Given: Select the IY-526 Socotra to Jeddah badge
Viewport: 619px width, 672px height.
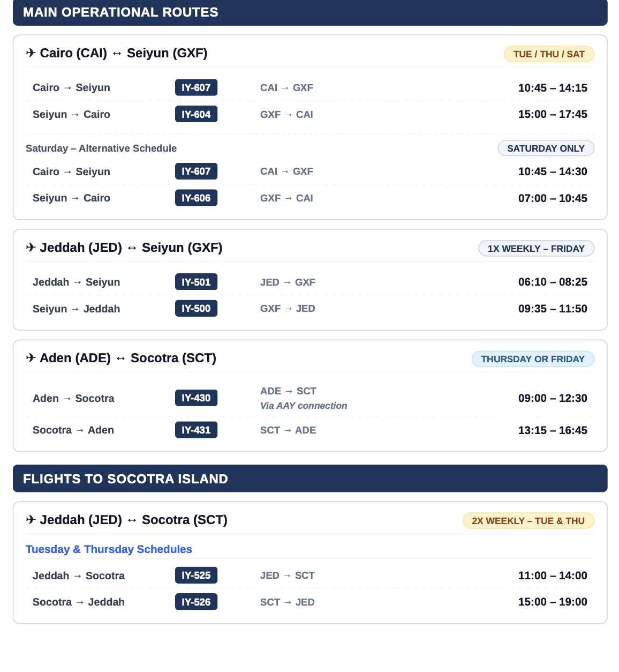Looking at the screenshot, I should pyautogui.click(x=196, y=602).
